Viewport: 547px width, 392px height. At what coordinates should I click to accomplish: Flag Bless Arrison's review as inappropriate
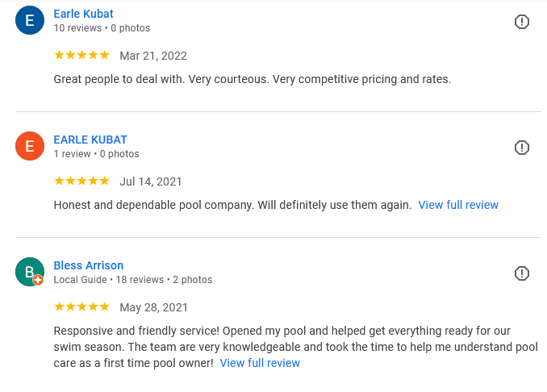coord(522,273)
